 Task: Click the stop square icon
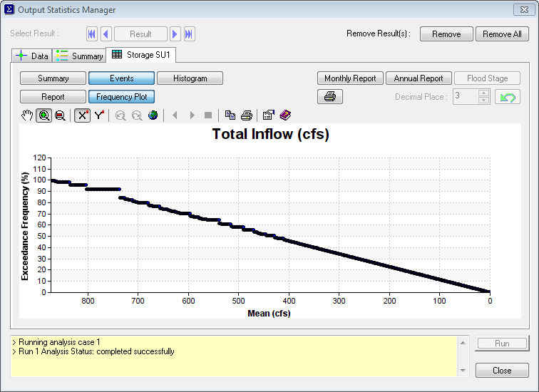pos(208,115)
